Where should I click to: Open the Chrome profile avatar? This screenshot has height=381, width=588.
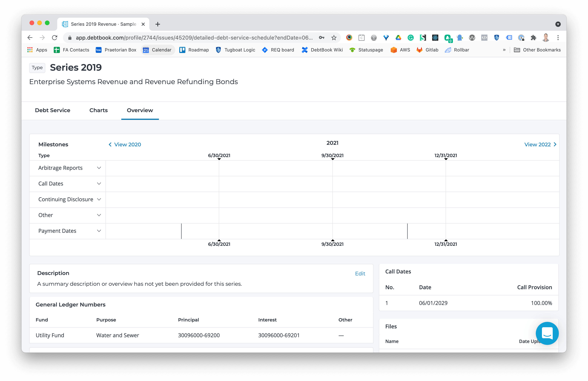tap(546, 38)
